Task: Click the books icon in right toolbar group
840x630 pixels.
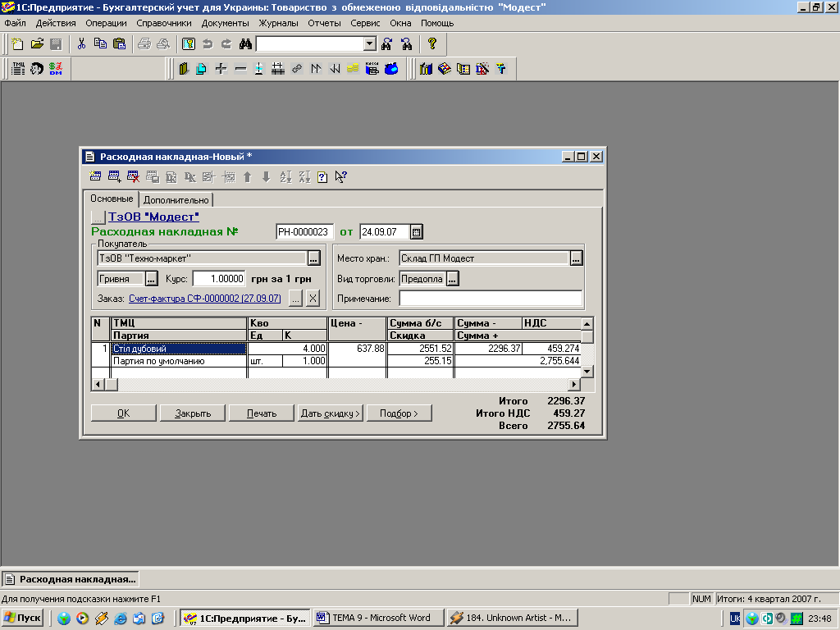Action: pyautogui.click(x=426, y=69)
